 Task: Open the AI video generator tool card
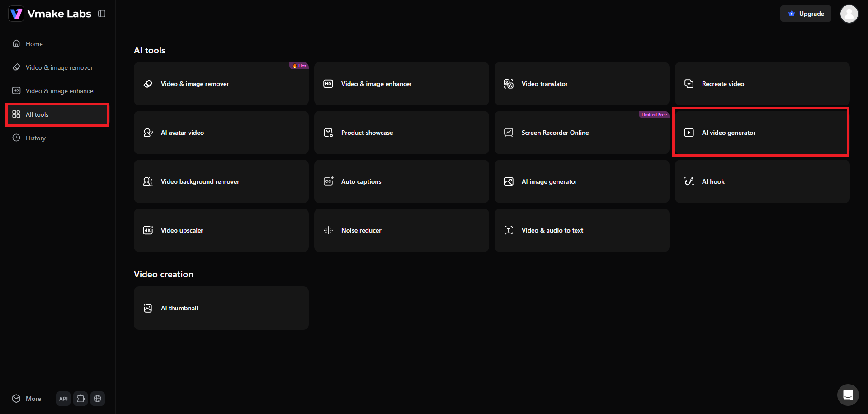click(x=762, y=133)
